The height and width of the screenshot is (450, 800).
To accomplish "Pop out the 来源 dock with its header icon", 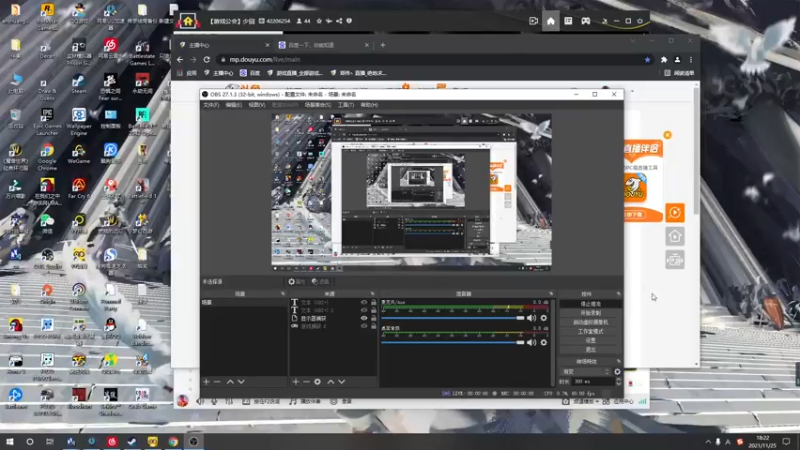I will (372, 294).
